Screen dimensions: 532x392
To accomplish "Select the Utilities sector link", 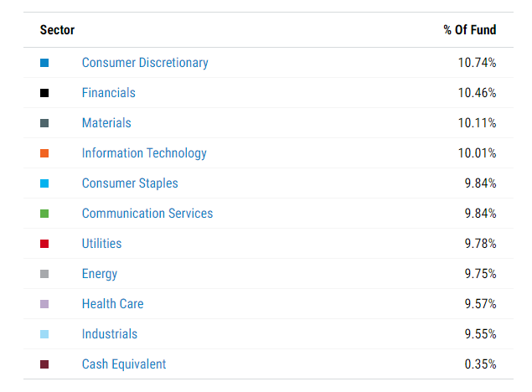I will 101,244.
